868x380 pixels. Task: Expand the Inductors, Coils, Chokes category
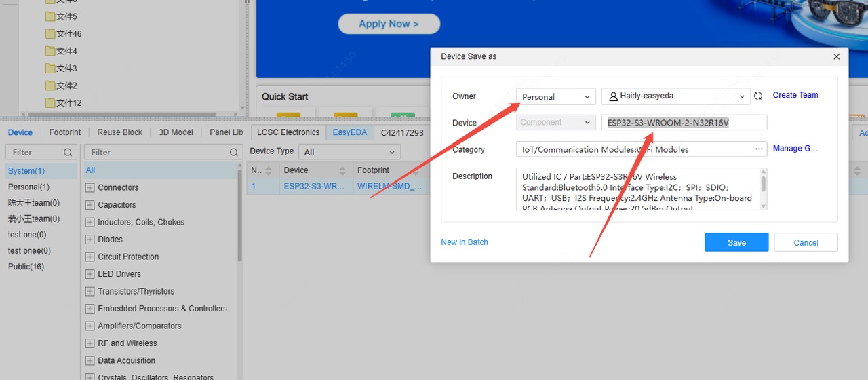point(90,222)
